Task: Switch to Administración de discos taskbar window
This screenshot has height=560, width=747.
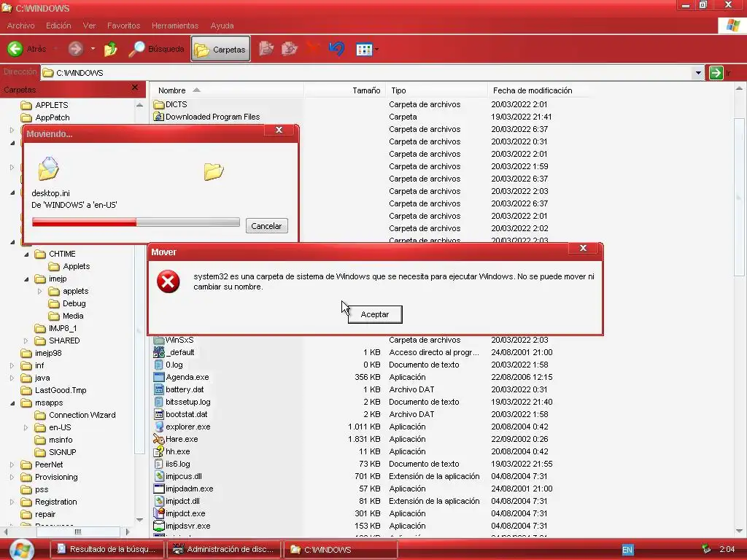Action: click(x=223, y=550)
